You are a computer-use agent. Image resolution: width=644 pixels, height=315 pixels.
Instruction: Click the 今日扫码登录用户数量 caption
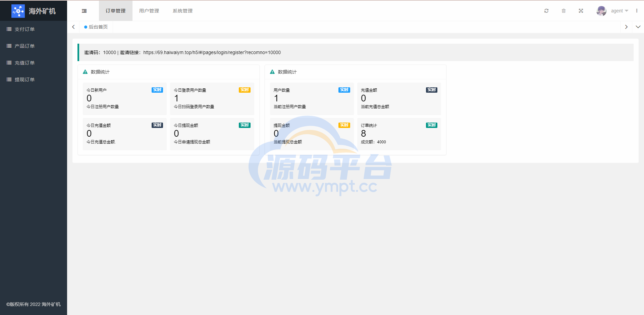(x=194, y=107)
